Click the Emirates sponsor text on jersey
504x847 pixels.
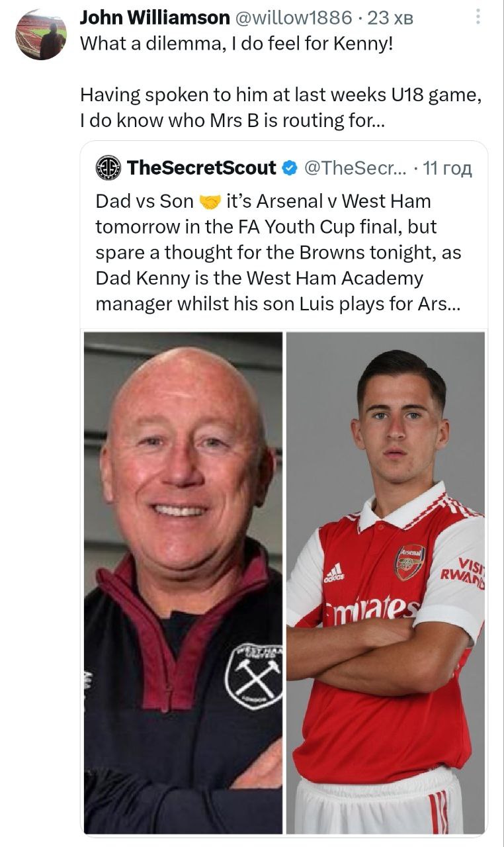[x=373, y=608]
